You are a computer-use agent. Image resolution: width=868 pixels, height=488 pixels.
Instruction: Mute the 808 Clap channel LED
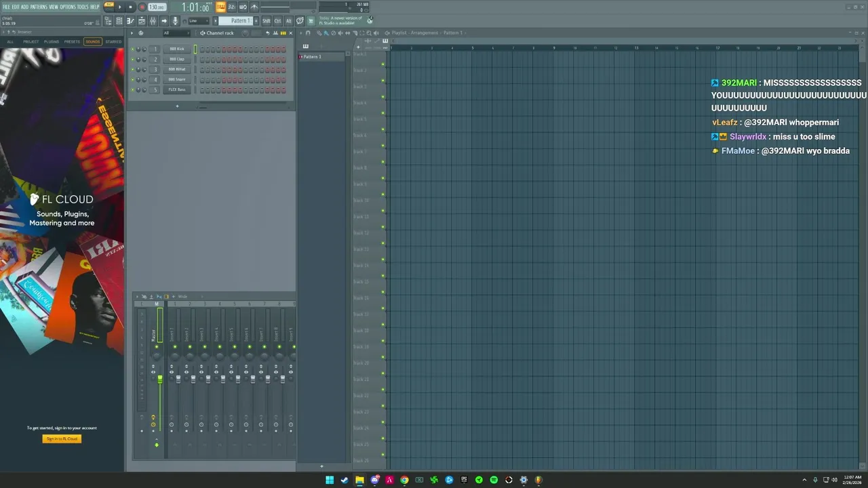[132, 60]
